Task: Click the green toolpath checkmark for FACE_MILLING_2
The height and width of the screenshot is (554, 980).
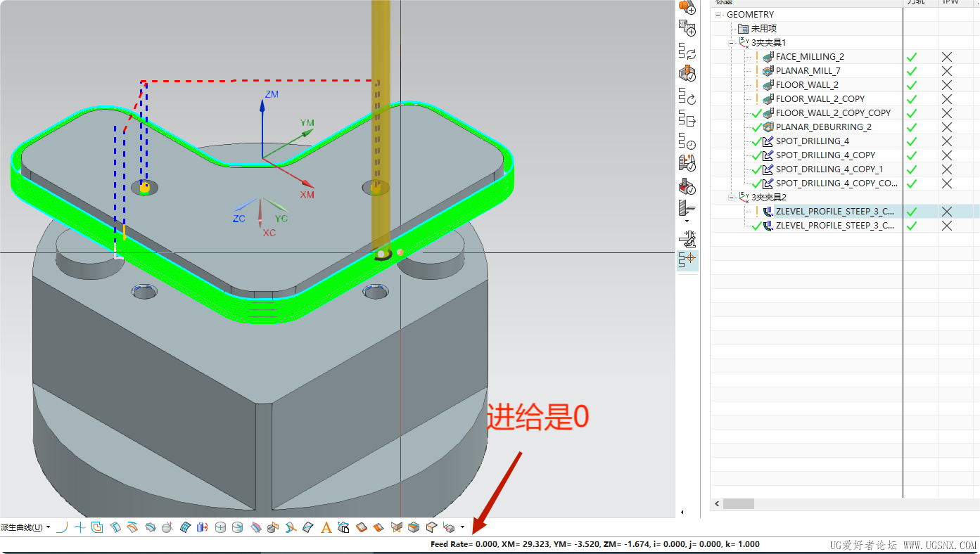Action: coord(912,57)
